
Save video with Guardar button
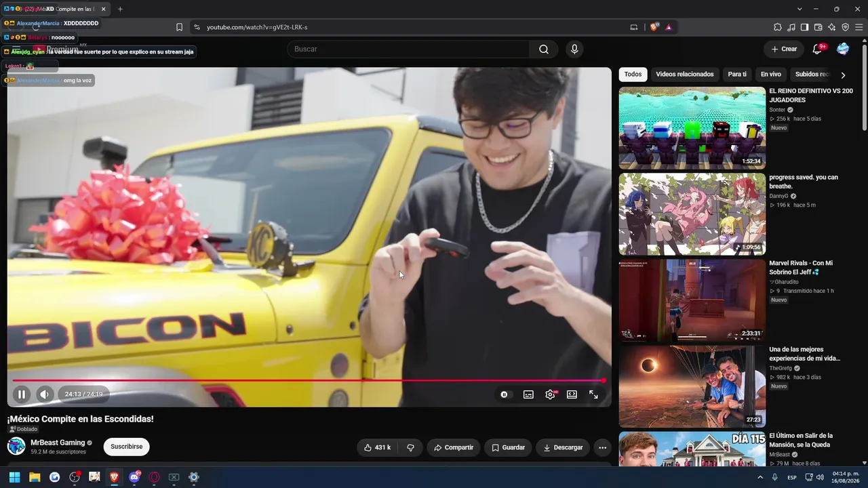click(x=508, y=447)
